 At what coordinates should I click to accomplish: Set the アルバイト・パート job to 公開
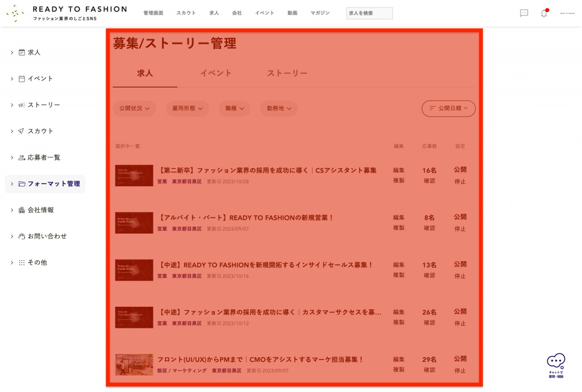pyautogui.click(x=460, y=217)
